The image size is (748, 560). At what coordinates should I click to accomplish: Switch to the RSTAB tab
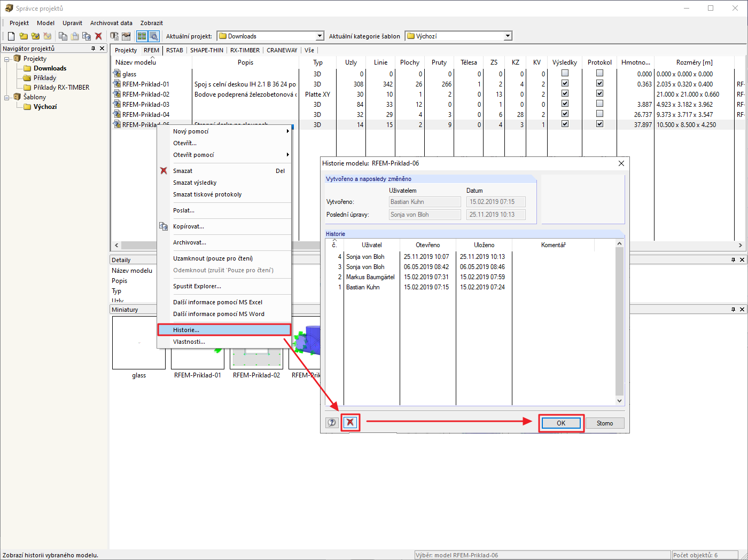click(175, 50)
